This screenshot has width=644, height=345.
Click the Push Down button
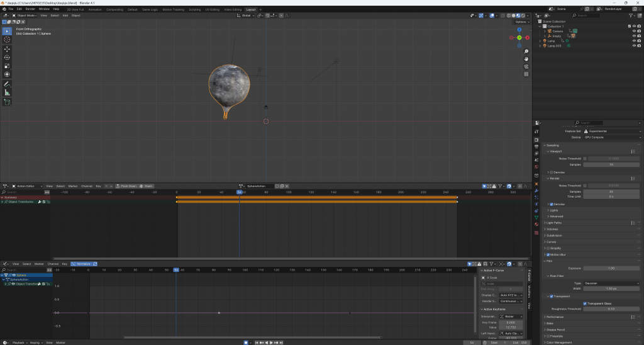click(x=127, y=186)
